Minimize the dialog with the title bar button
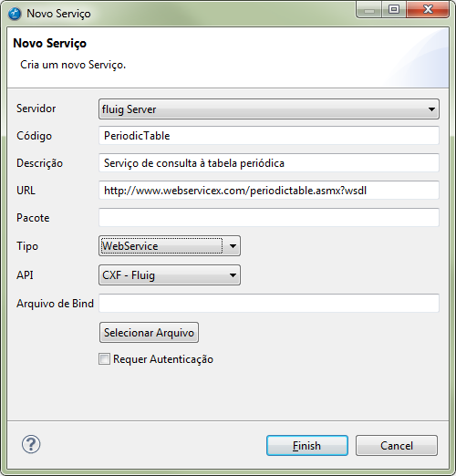Image resolution: width=456 pixels, height=476 pixels. pos(369,9)
